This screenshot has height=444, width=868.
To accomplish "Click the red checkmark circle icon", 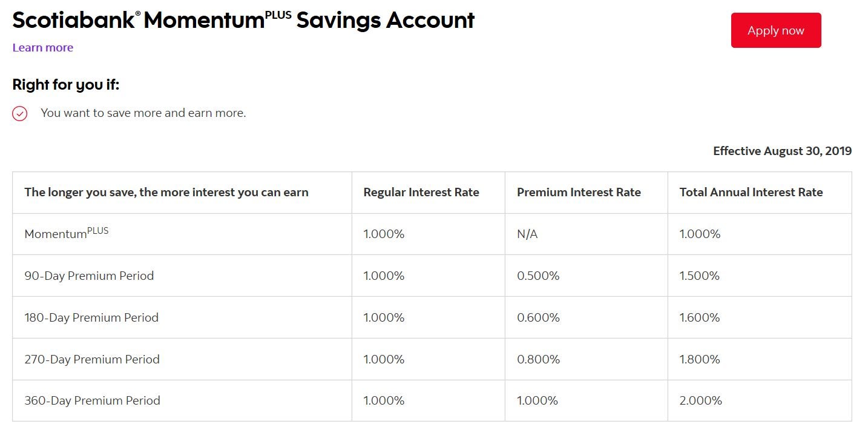I will tap(20, 113).
